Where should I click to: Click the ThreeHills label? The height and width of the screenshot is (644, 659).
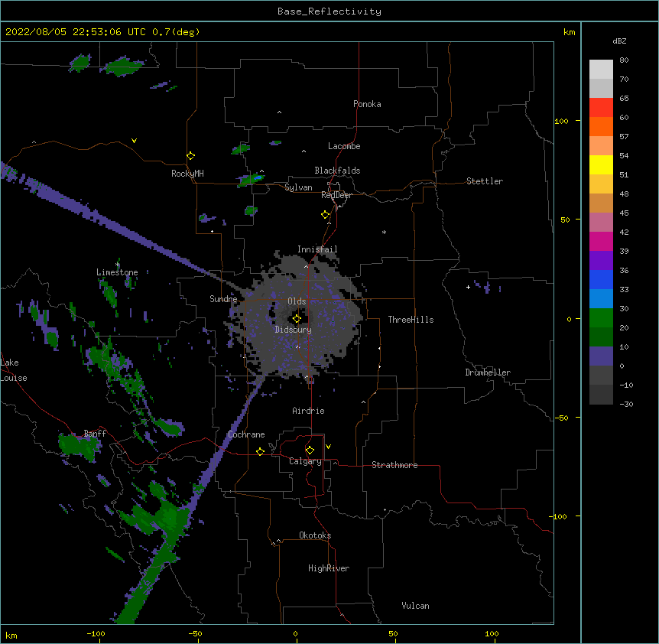[411, 320]
